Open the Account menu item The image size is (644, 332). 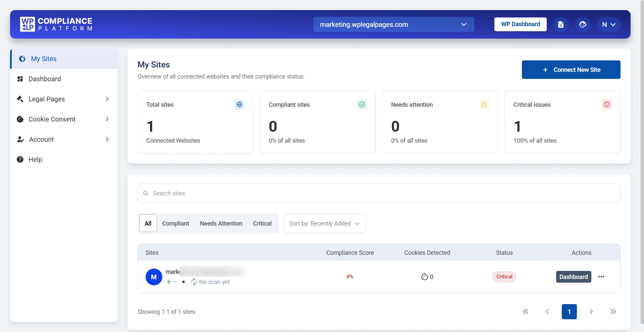(x=64, y=139)
